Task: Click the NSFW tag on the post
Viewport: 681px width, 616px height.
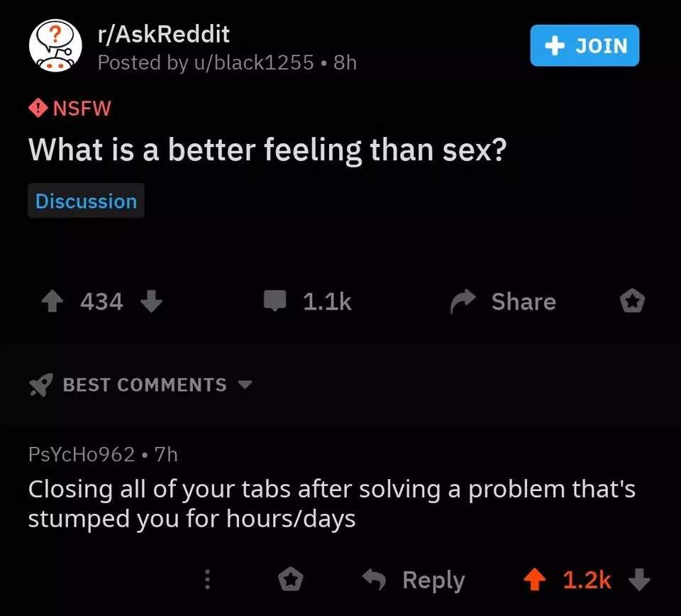Action: [70, 109]
